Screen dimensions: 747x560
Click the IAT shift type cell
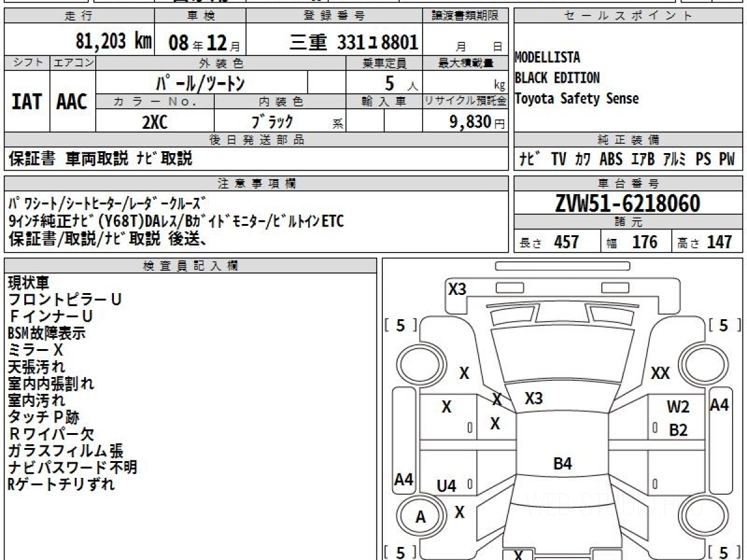[27, 101]
